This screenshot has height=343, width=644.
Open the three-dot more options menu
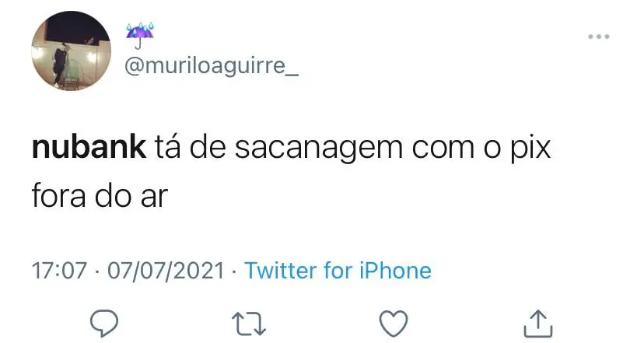(x=599, y=37)
